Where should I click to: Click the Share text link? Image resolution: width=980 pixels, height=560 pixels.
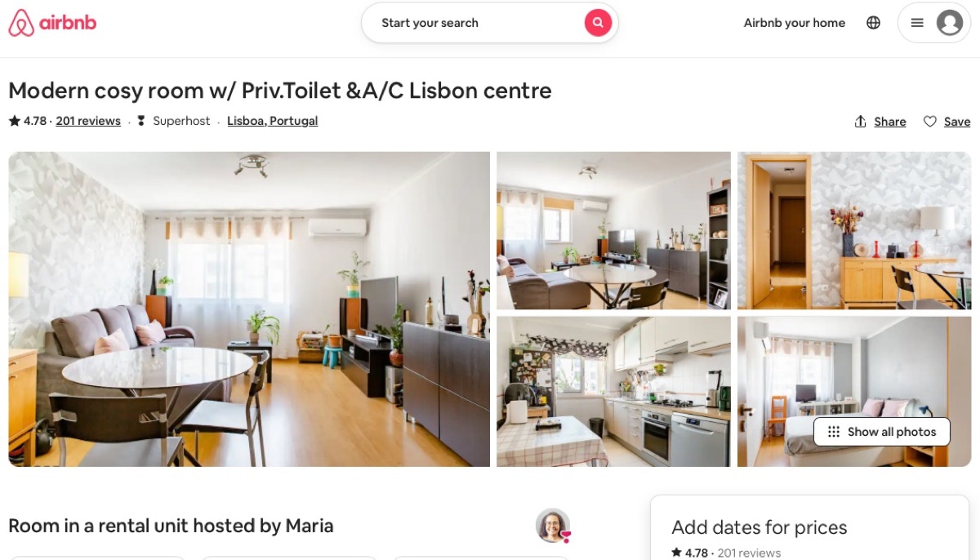tap(890, 122)
